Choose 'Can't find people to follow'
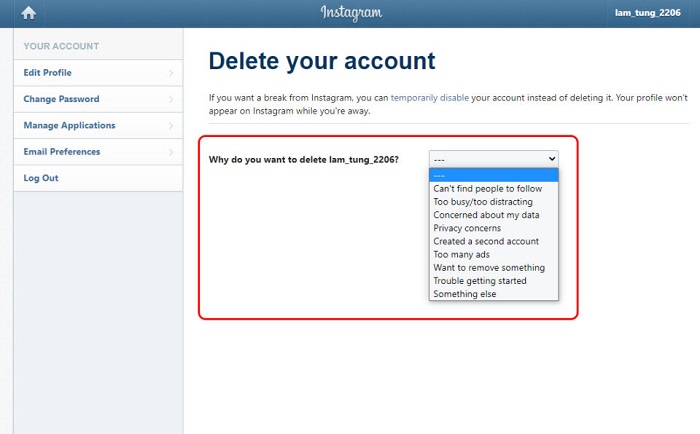The image size is (700, 434). coord(488,188)
